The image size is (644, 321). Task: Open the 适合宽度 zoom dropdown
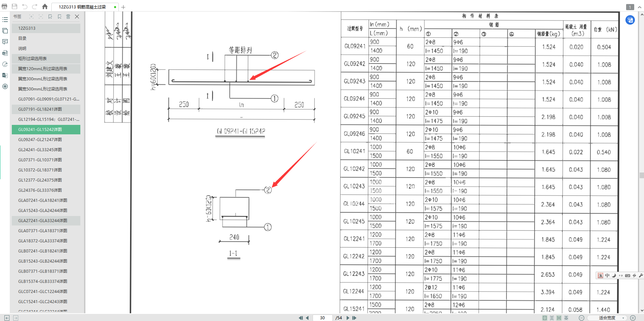(x=607, y=318)
